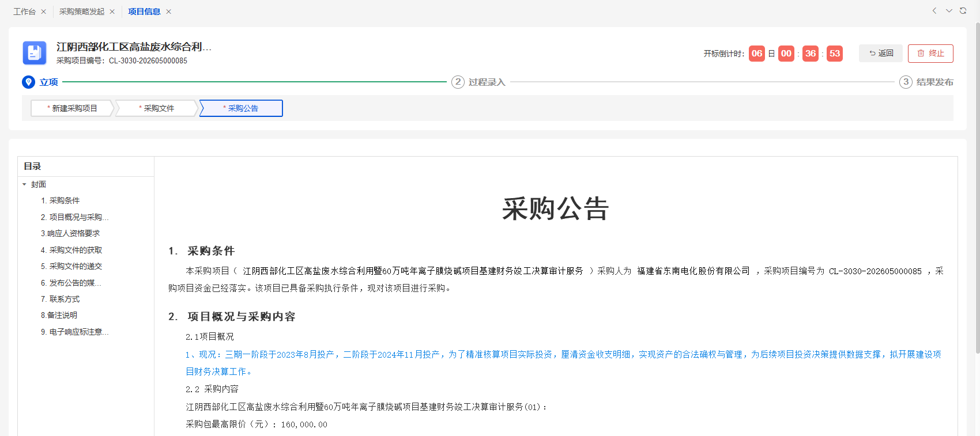Click the countdown days value 06

[x=757, y=54]
